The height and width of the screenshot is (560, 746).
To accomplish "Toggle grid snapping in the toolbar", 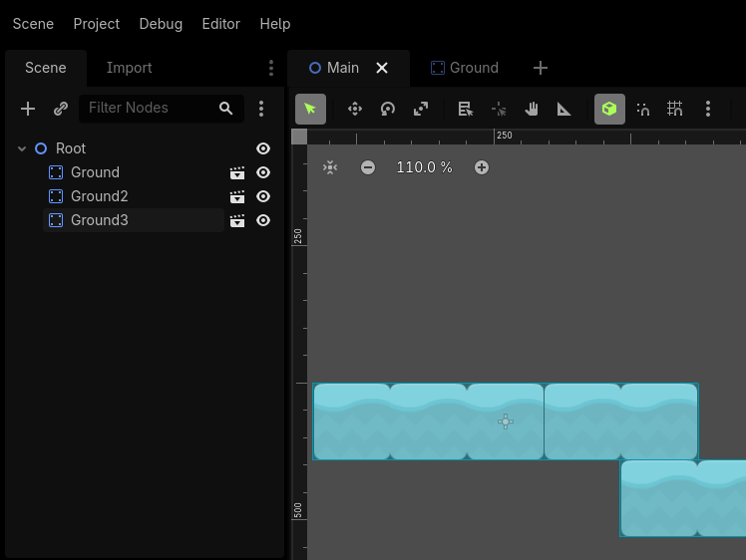I will [675, 109].
